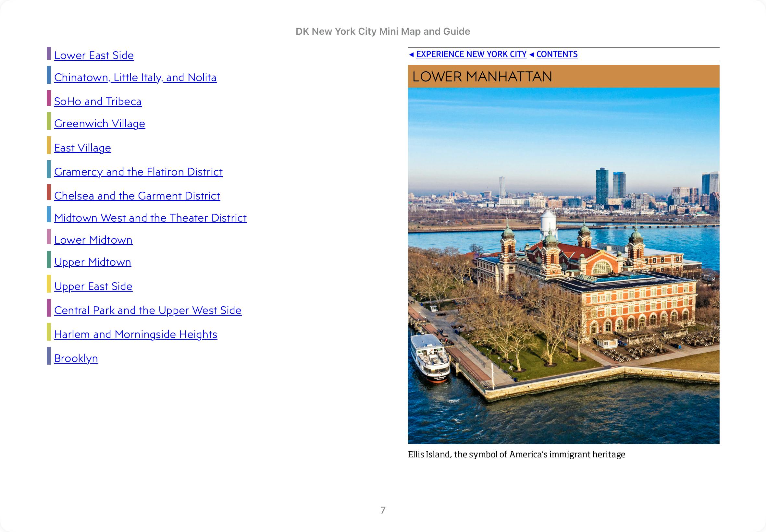Image resolution: width=766 pixels, height=532 pixels.
Task: Open the Greenwich Village link
Action: (99, 123)
